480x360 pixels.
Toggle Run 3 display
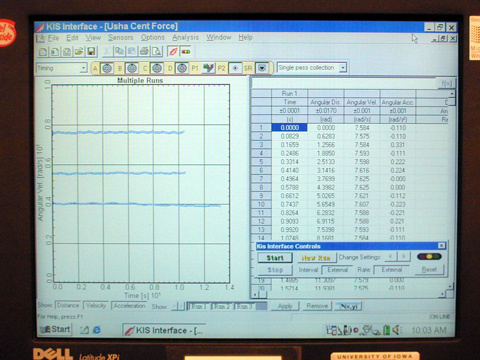pos(245,306)
